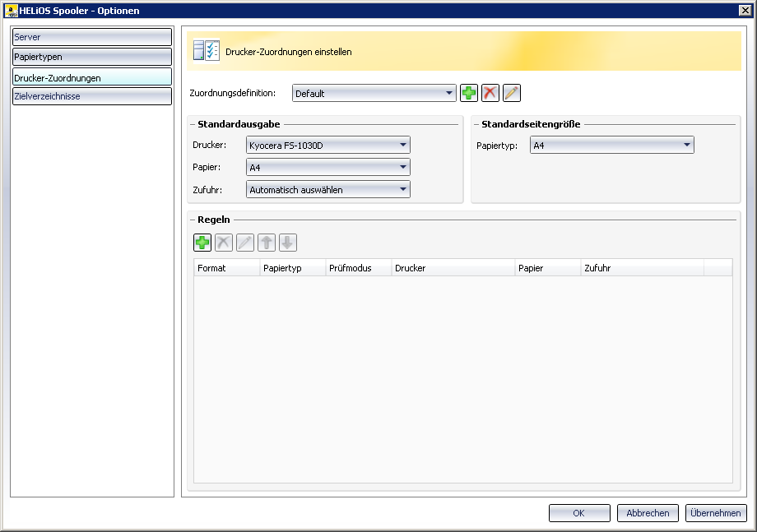Confirm with the OK button
Viewport: 757px width, 532px height.
click(x=579, y=513)
